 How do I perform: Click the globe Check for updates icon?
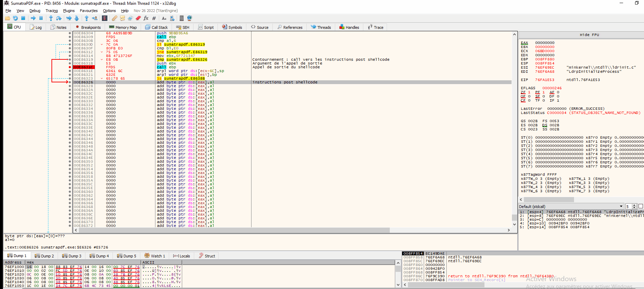189,18
